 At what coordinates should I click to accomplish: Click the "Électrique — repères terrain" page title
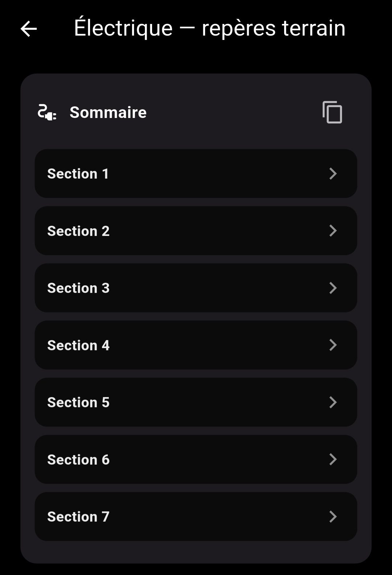tap(209, 28)
